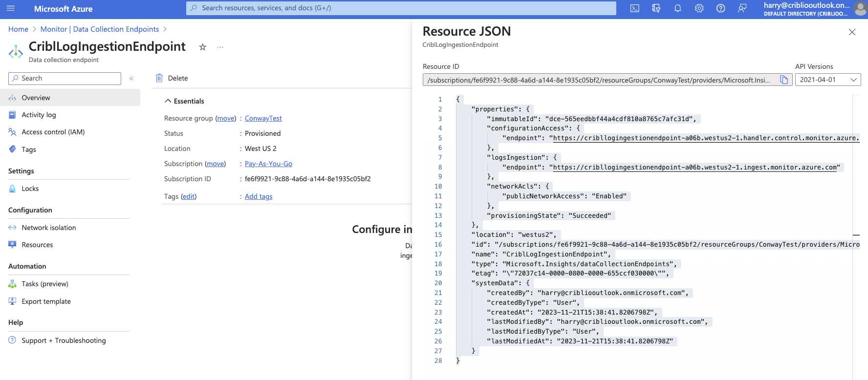This screenshot has width=868, height=380.
Task: Open more options ellipsis beside title
Action: point(220,47)
